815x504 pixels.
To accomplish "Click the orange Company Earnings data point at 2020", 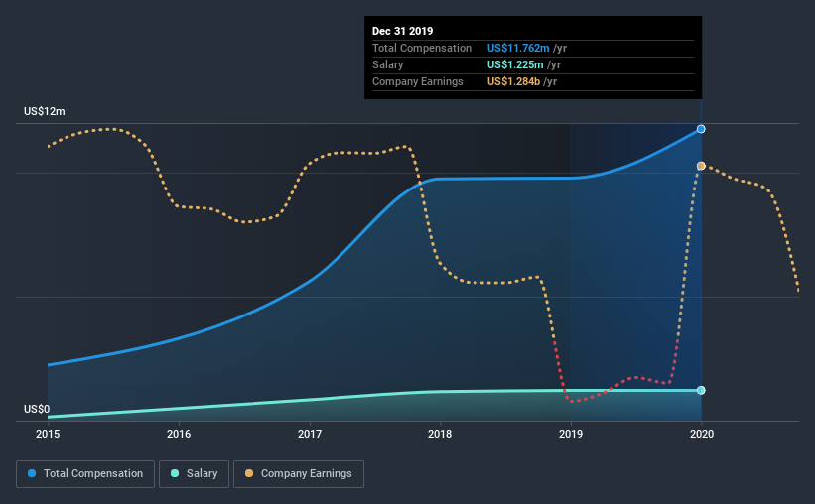I will (701, 166).
